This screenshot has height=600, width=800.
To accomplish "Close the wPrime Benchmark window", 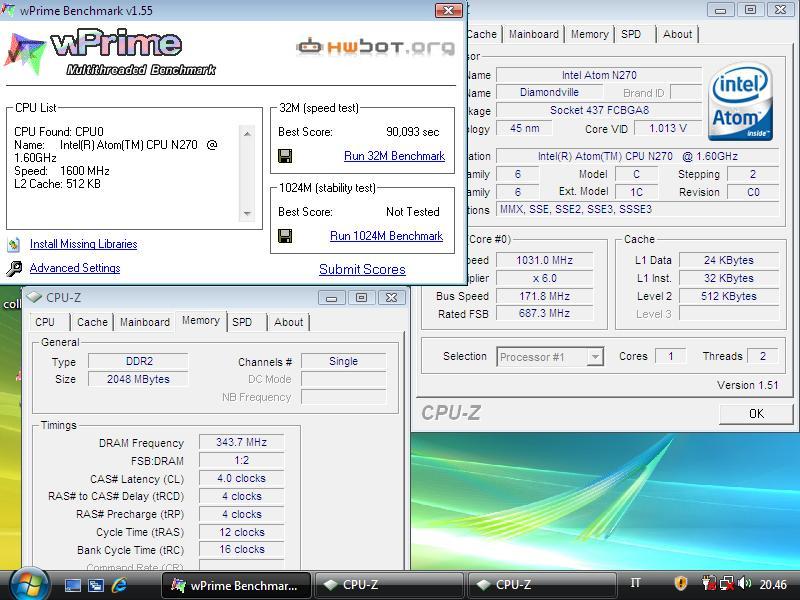I will 448,10.
